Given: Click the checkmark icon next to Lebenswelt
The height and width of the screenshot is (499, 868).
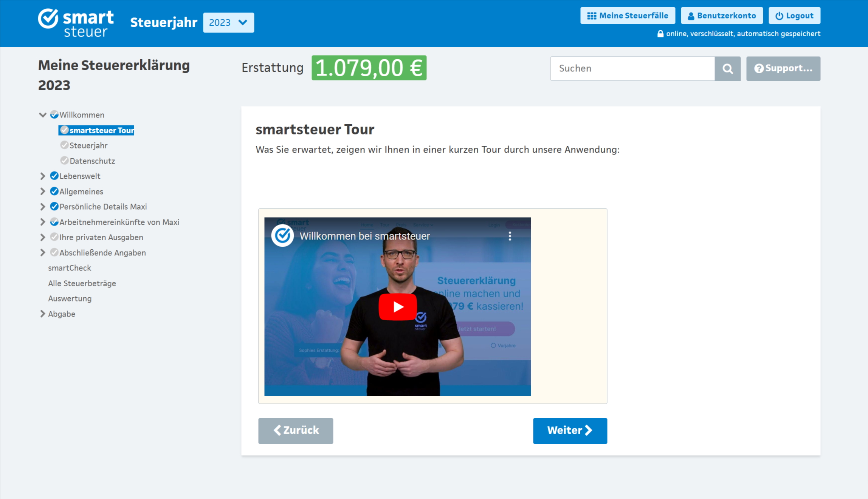Looking at the screenshot, I should point(54,176).
